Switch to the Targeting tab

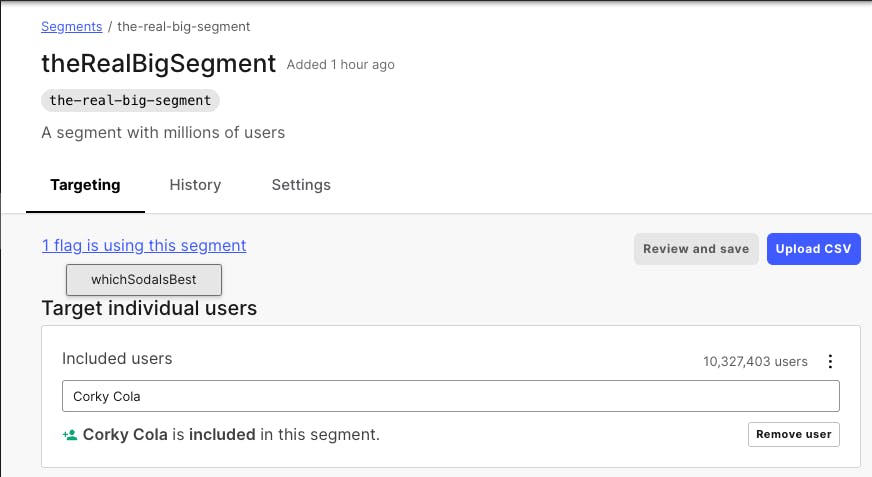pyautogui.click(x=85, y=185)
